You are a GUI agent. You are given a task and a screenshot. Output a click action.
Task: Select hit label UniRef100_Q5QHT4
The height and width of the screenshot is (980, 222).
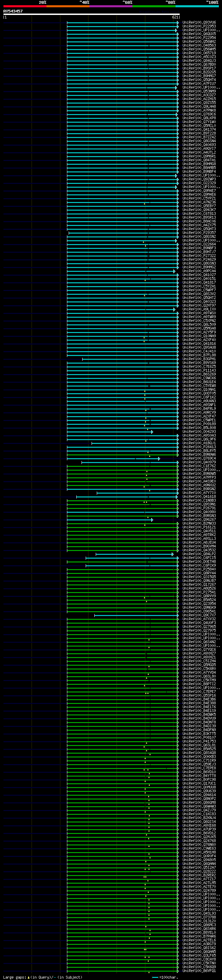[x=199, y=80]
